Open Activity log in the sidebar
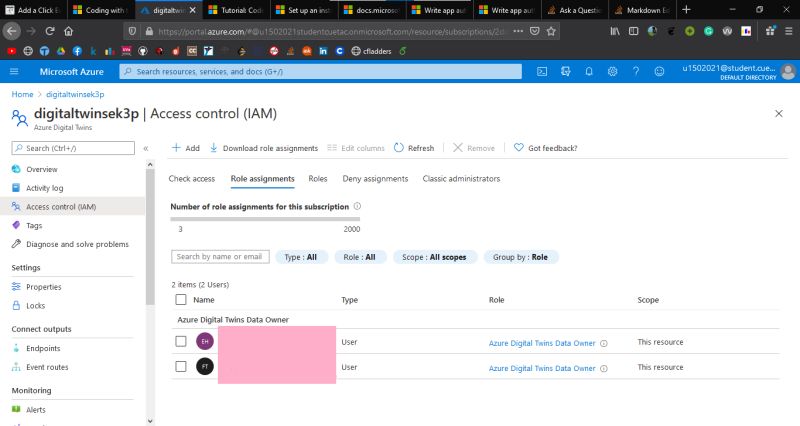The image size is (800, 426). 44,188
